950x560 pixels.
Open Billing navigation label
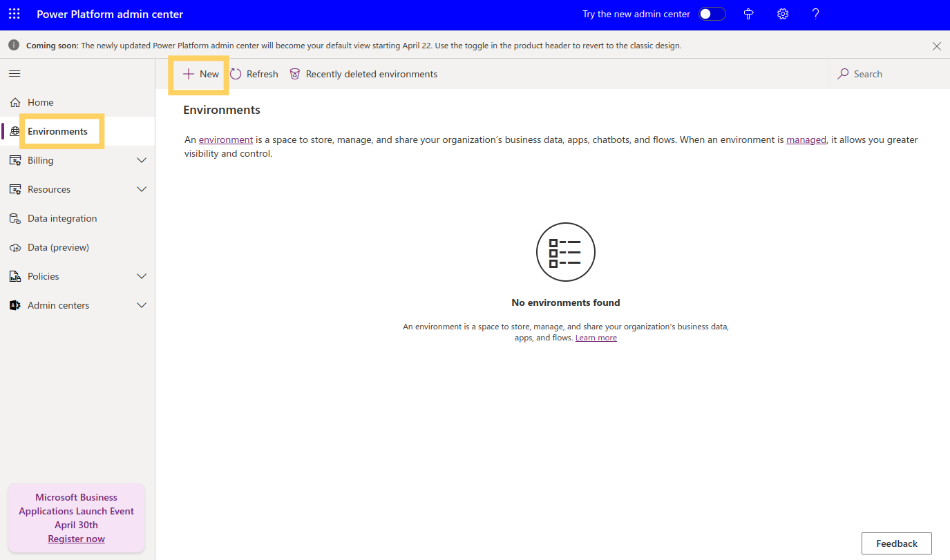click(x=40, y=160)
